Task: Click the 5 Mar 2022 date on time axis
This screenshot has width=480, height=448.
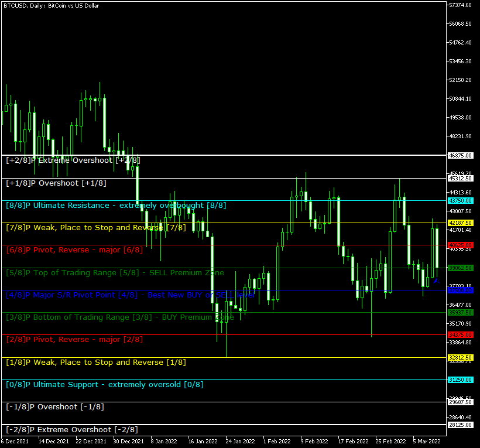Action: pyautogui.click(x=425, y=441)
